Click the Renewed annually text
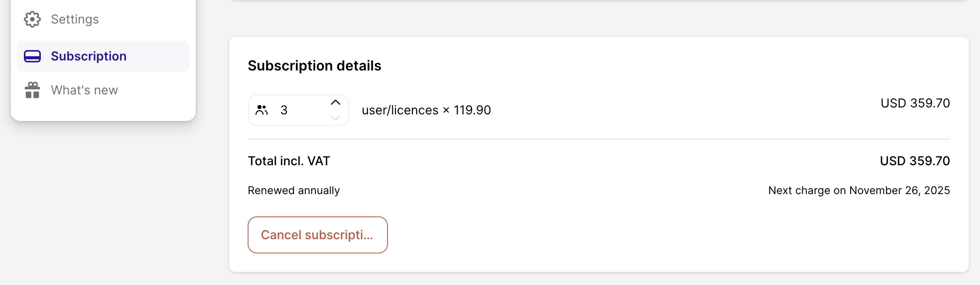 (x=294, y=191)
